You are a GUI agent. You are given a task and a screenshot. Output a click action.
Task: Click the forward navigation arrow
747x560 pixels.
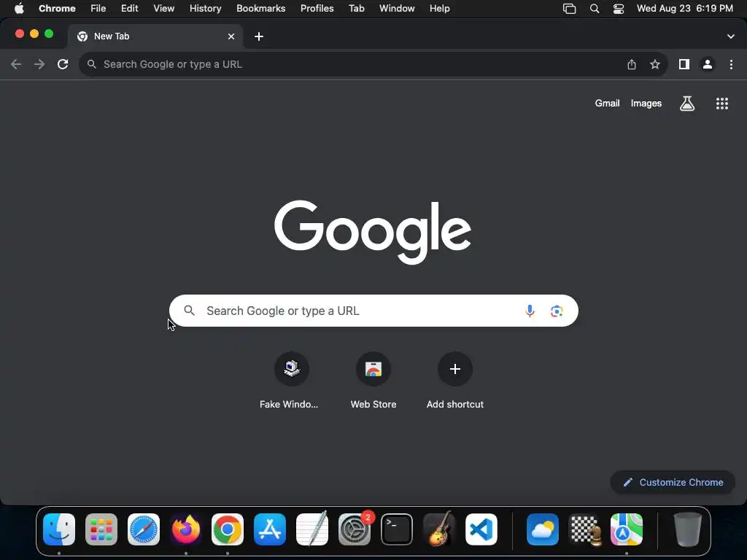click(x=39, y=64)
